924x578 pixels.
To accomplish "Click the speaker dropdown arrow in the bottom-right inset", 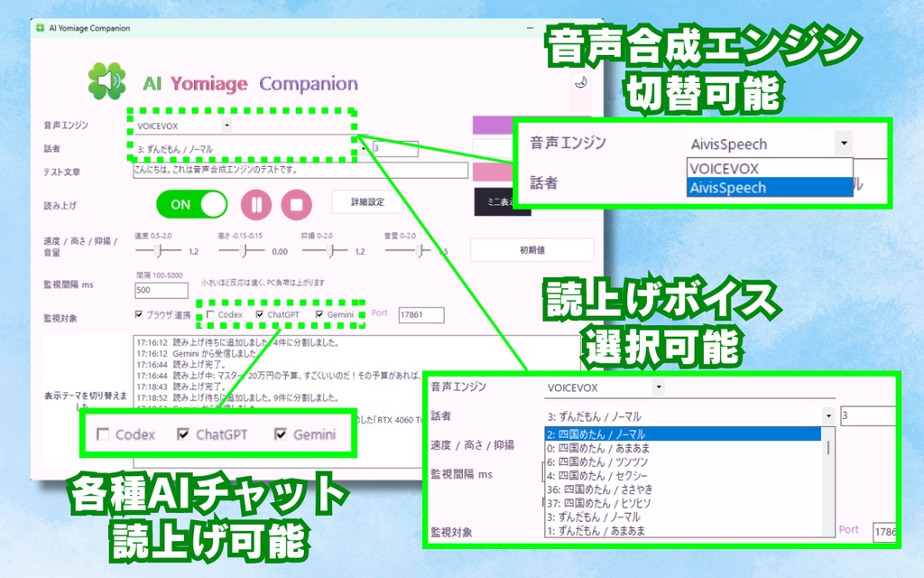I will pos(828,415).
